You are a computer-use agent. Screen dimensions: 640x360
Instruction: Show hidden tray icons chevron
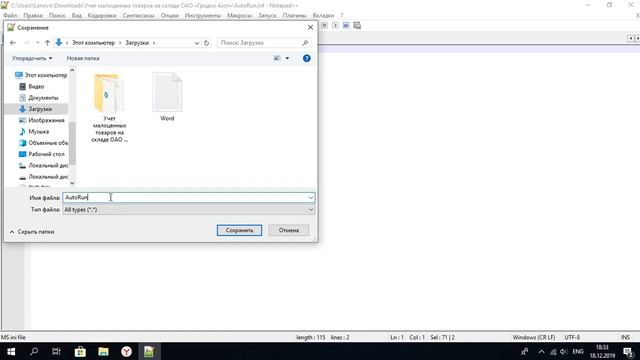pos(541,351)
